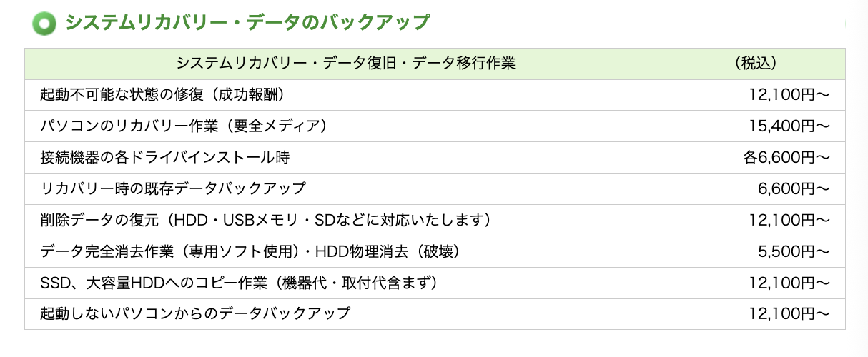The image size is (868, 357).
Task: Click the table header システムリカバリー・データ復旧・データ移行作業
Action: click(x=345, y=64)
